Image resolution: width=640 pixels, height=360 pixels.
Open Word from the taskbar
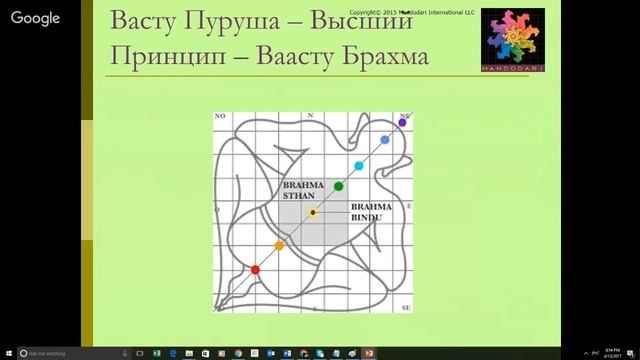point(287,353)
